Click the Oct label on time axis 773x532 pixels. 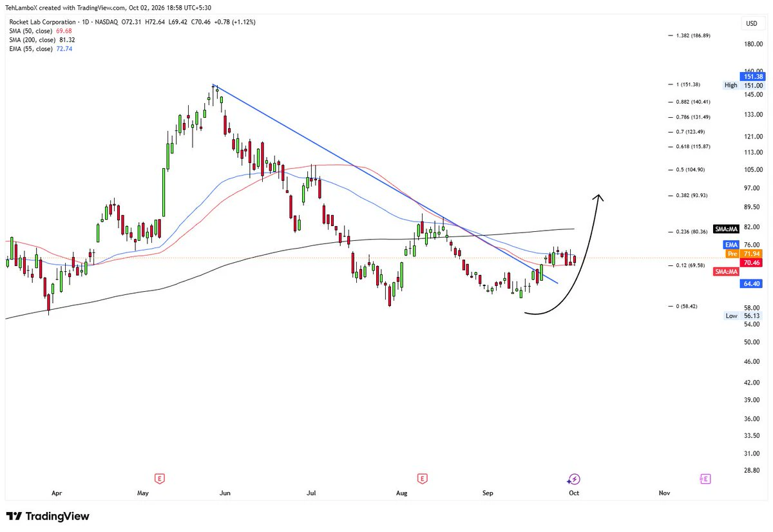[574, 493]
